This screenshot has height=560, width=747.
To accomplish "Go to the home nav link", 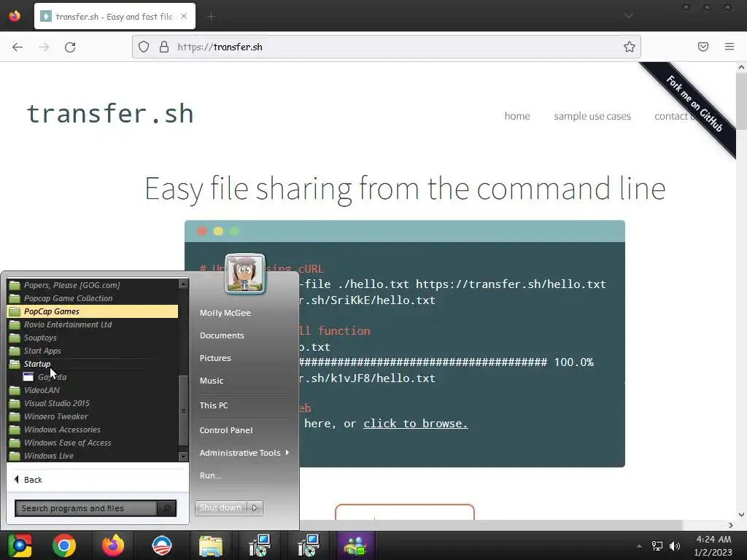I will click(517, 116).
